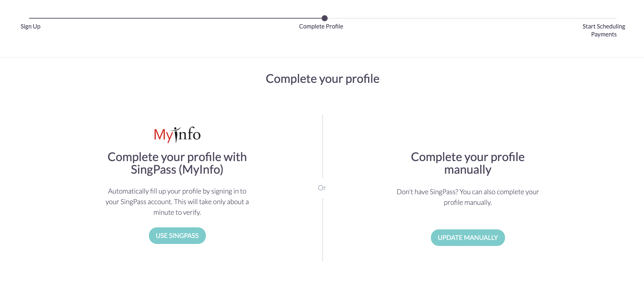Click the vertical divider line below "Or"
This screenshot has height=292, width=644.
click(323, 229)
